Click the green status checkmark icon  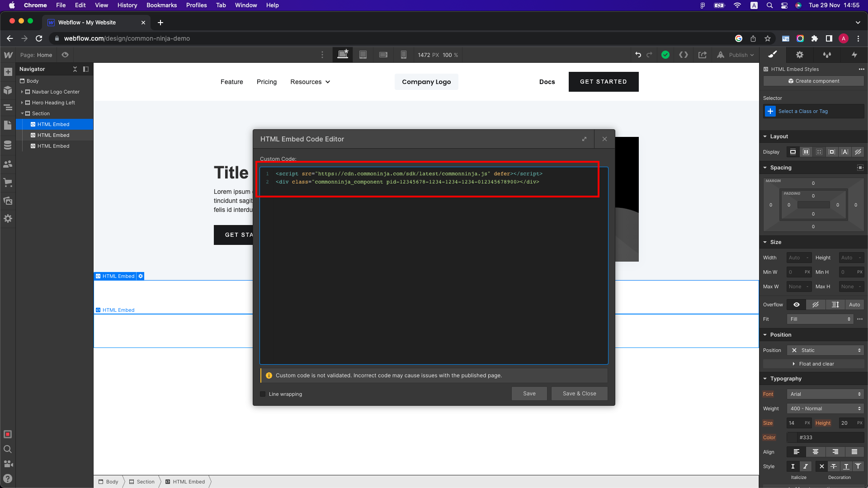(x=665, y=55)
